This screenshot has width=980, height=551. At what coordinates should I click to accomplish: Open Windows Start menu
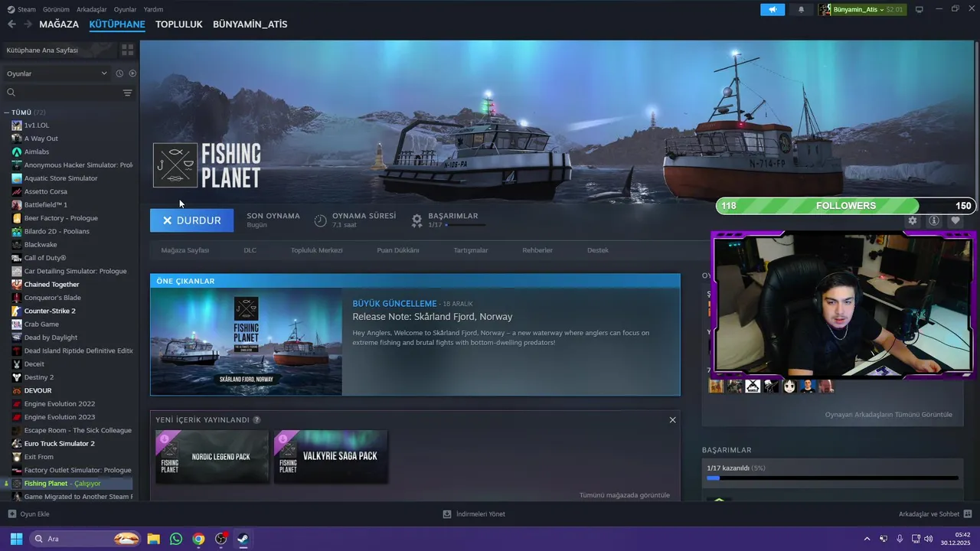coord(16,539)
